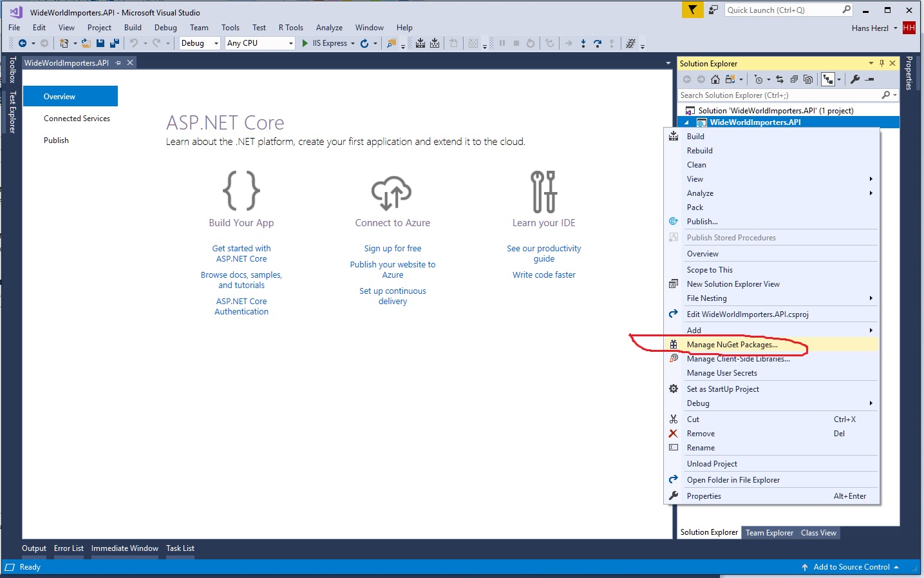Click the Show All Files icon
924x578 pixels.
(x=808, y=79)
